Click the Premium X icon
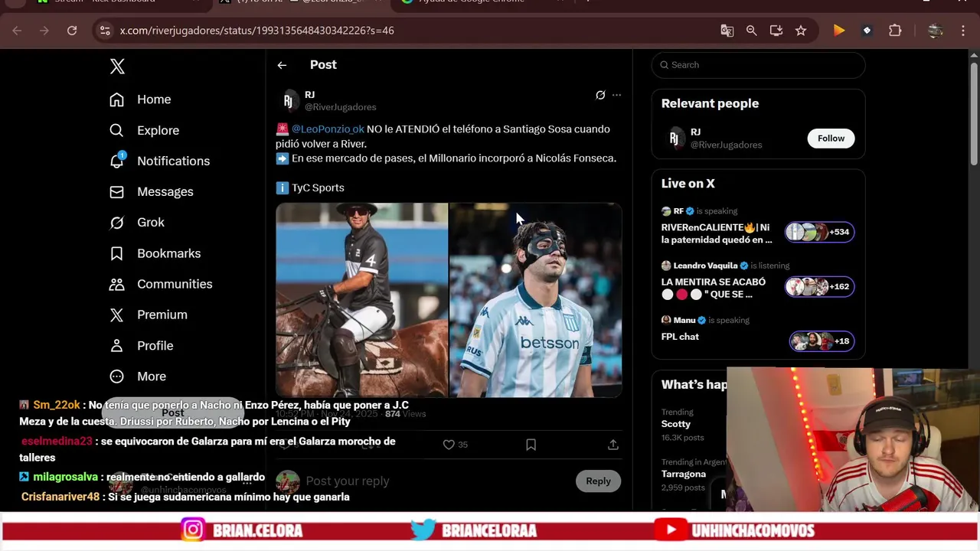 (116, 315)
